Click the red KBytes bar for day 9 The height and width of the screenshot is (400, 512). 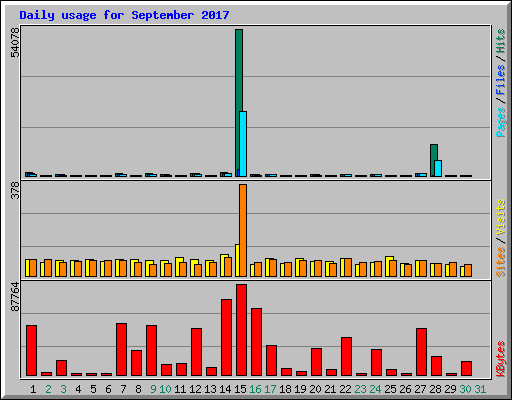pyautogui.click(x=151, y=350)
